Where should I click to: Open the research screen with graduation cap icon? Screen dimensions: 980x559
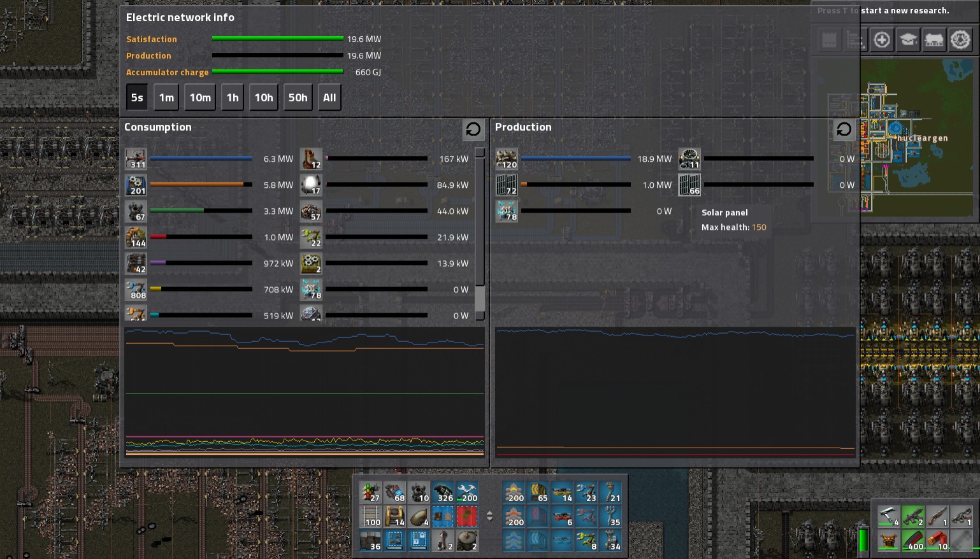(x=908, y=40)
